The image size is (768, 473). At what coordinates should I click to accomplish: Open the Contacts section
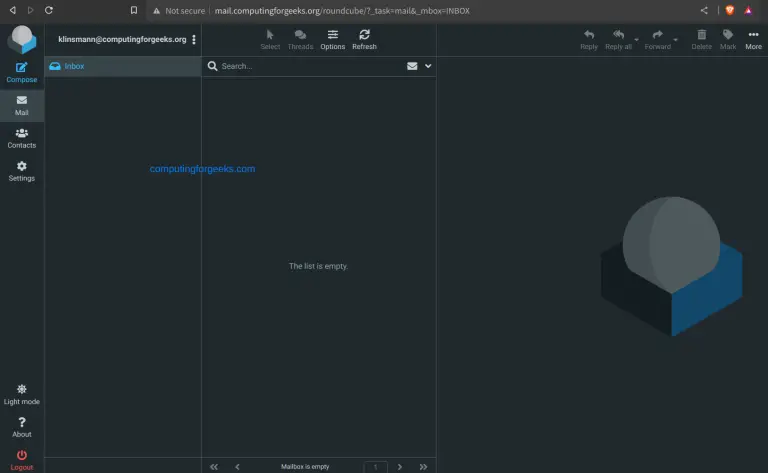(22, 138)
